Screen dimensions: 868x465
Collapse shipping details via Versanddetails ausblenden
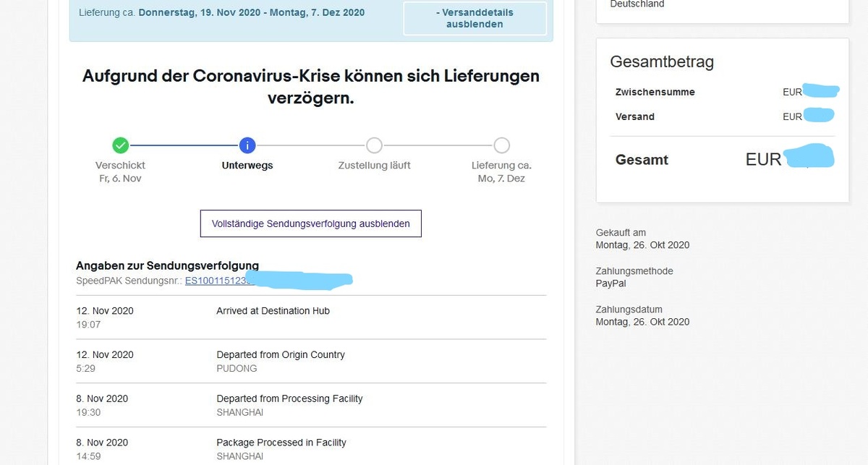[x=475, y=18]
